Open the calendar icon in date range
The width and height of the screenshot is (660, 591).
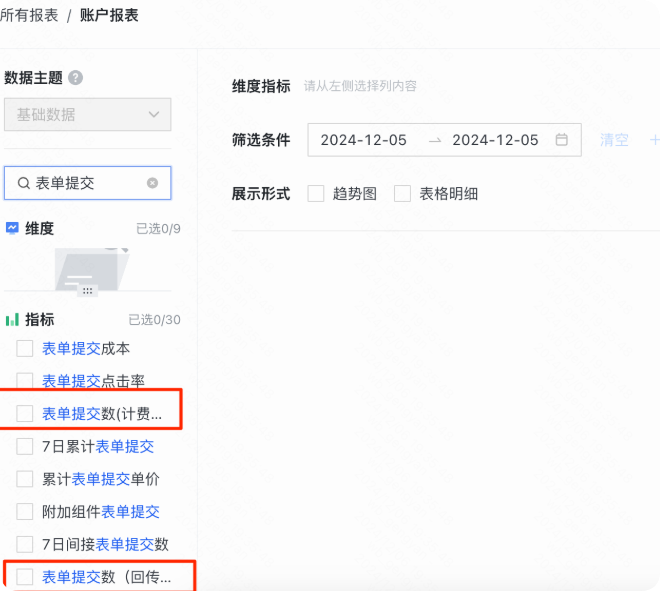[x=562, y=139]
